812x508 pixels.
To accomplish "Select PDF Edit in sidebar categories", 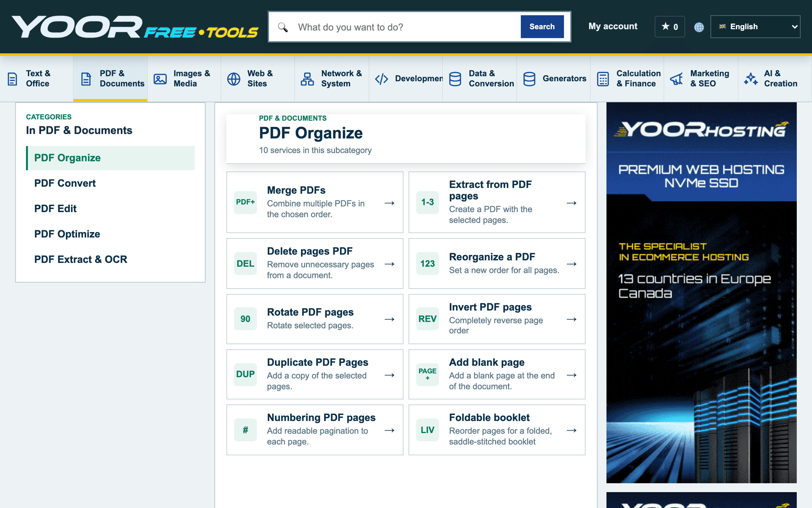I will pos(110,209).
